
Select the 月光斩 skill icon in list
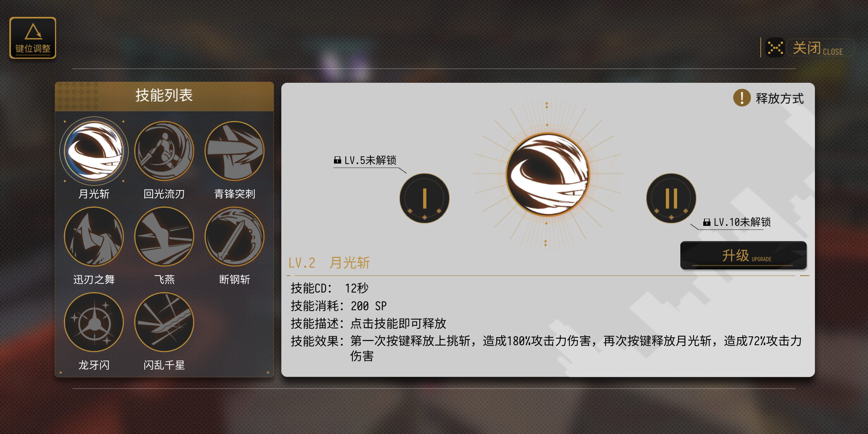(x=94, y=151)
